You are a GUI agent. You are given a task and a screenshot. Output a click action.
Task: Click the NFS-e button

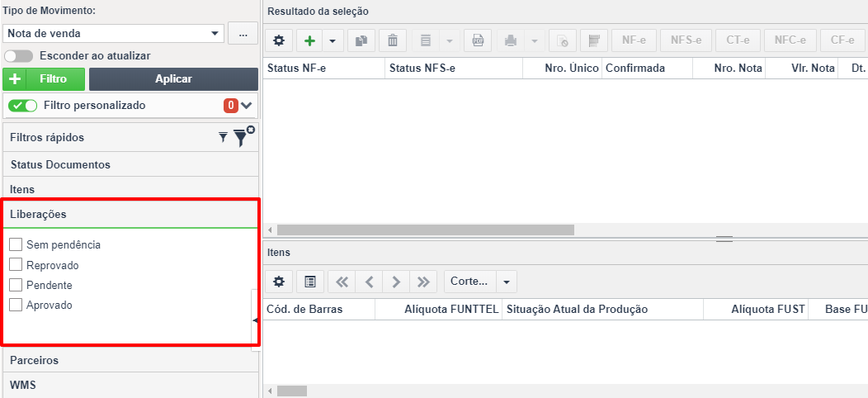[686, 40]
